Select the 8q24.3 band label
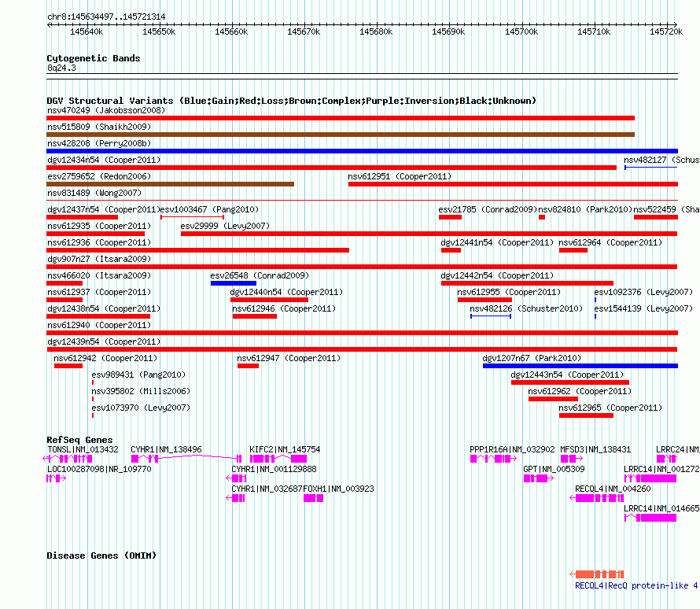700x609 pixels. (x=61, y=68)
